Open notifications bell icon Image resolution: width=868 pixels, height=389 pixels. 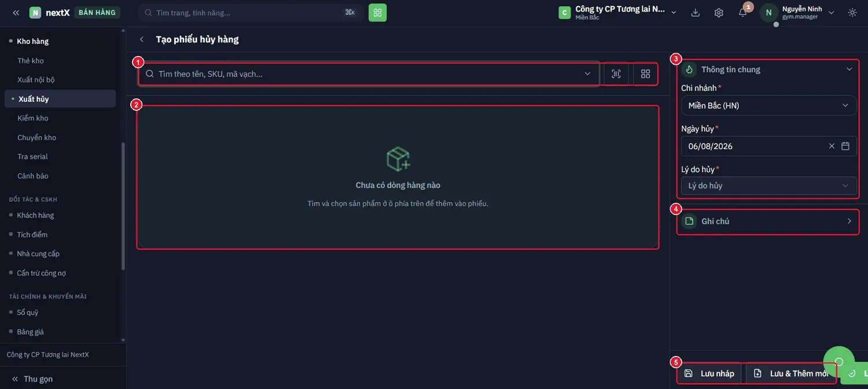[742, 12]
